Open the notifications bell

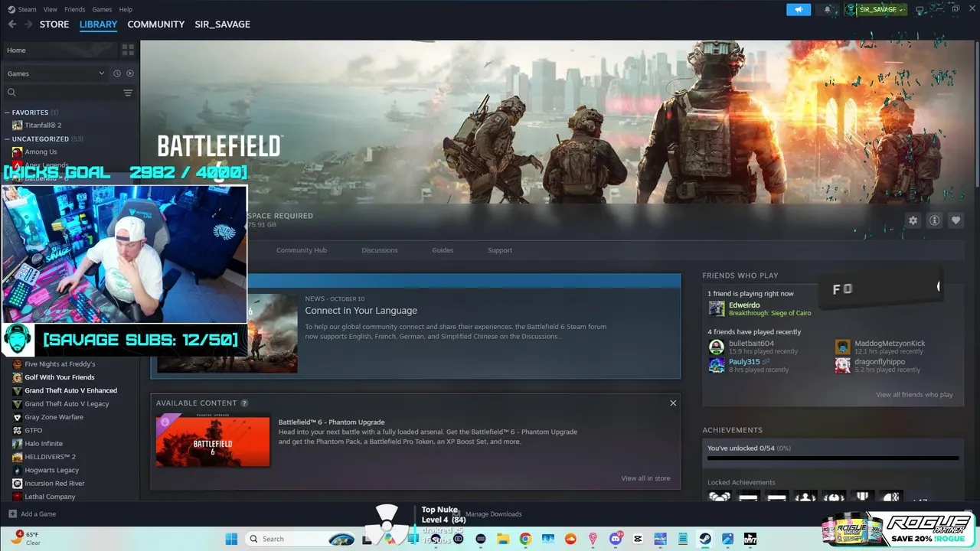pos(828,9)
